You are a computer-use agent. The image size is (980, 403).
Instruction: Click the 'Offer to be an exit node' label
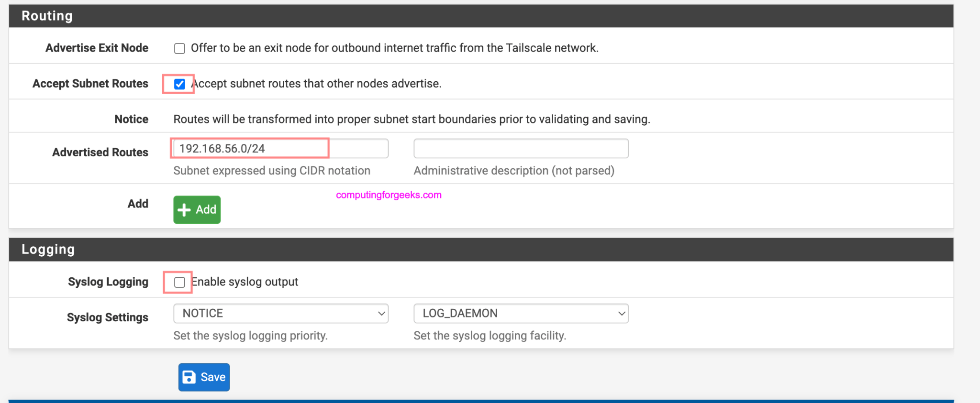pos(394,48)
